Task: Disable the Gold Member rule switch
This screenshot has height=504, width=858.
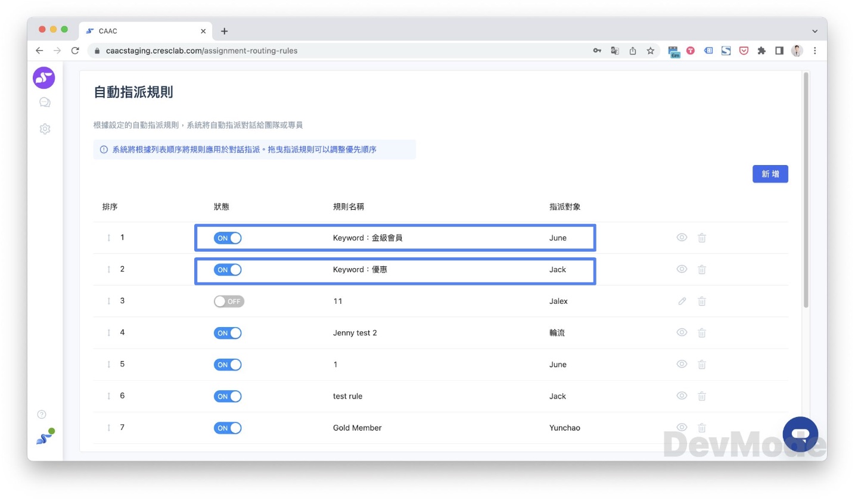Action: coord(228,428)
